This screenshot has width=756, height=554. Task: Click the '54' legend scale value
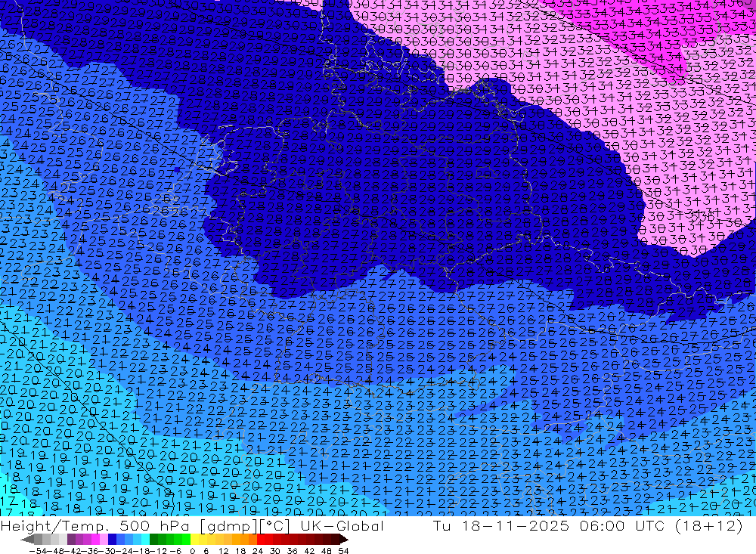coord(343,551)
